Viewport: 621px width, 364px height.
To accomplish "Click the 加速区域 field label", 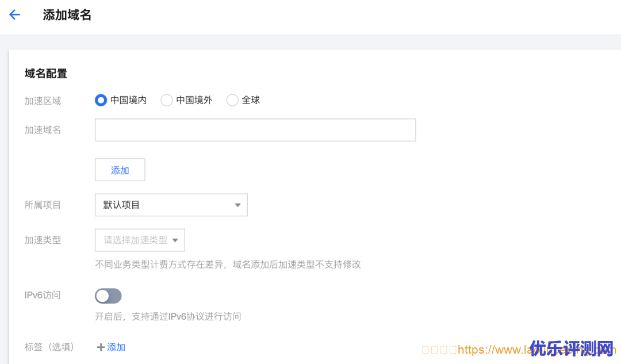I will point(43,101).
